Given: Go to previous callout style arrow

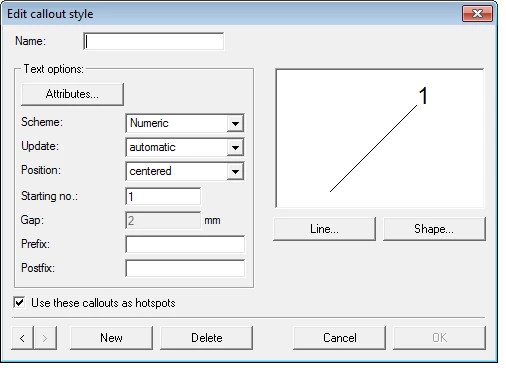Looking at the screenshot, I should coord(22,338).
